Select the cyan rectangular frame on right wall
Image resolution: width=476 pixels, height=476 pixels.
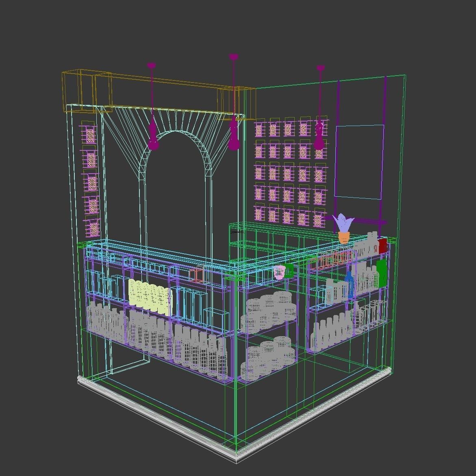pos(359,162)
